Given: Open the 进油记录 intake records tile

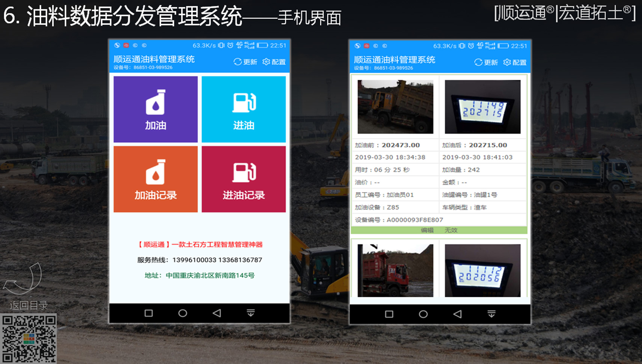Looking at the screenshot, I should (244, 179).
